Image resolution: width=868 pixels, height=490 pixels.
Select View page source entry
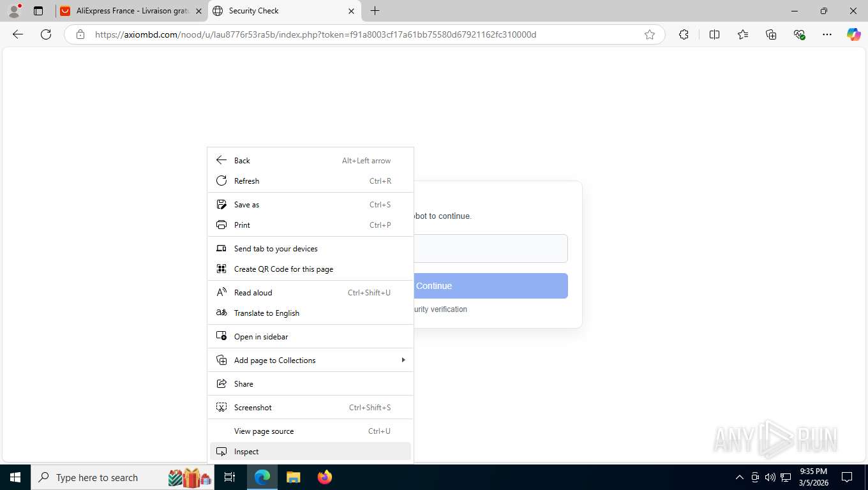(310, 431)
